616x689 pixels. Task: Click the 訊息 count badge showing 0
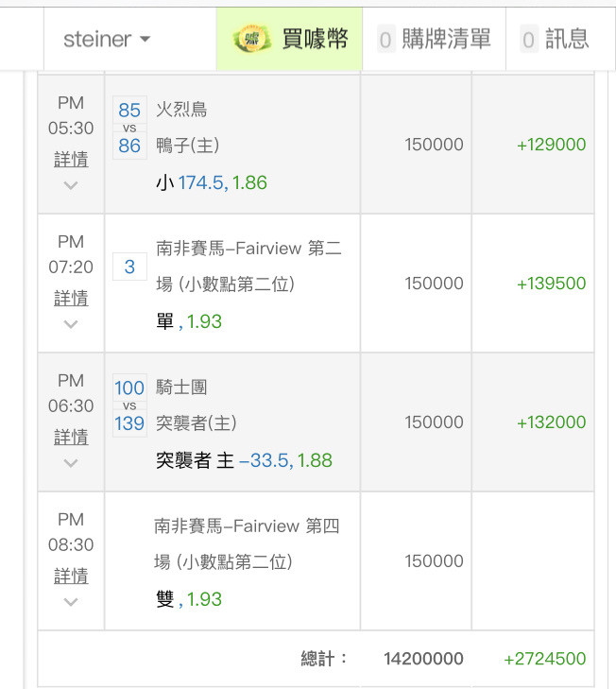(x=528, y=40)
